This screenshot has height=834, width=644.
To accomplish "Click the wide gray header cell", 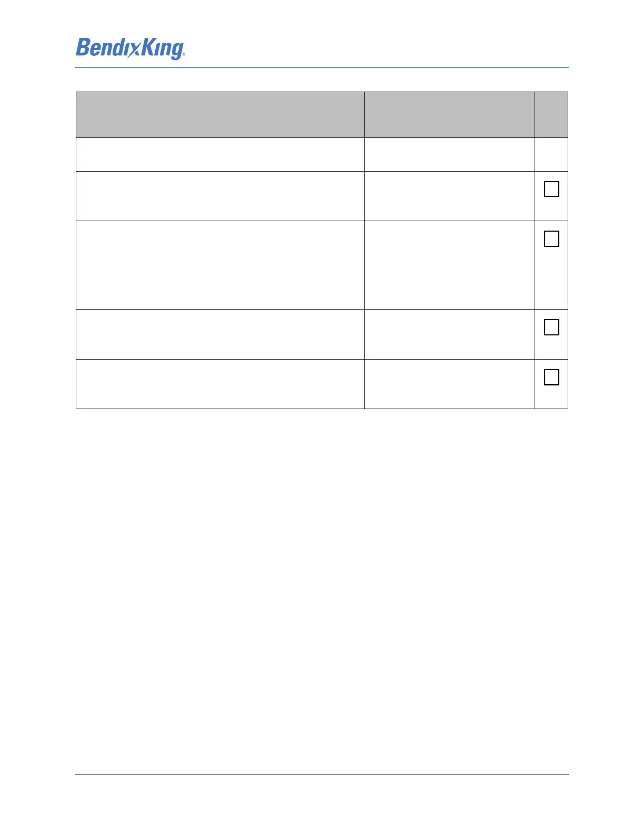I will click(220, 115).
